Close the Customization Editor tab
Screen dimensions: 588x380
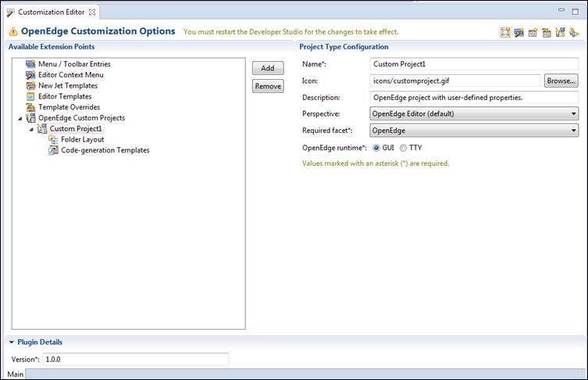pos(92,12)
